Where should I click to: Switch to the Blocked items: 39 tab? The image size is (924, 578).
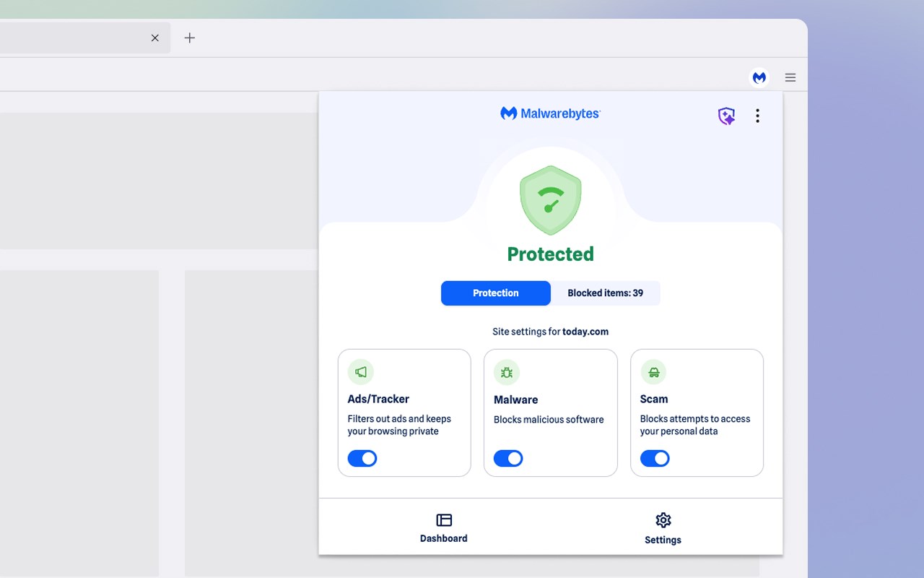[606, 293]
